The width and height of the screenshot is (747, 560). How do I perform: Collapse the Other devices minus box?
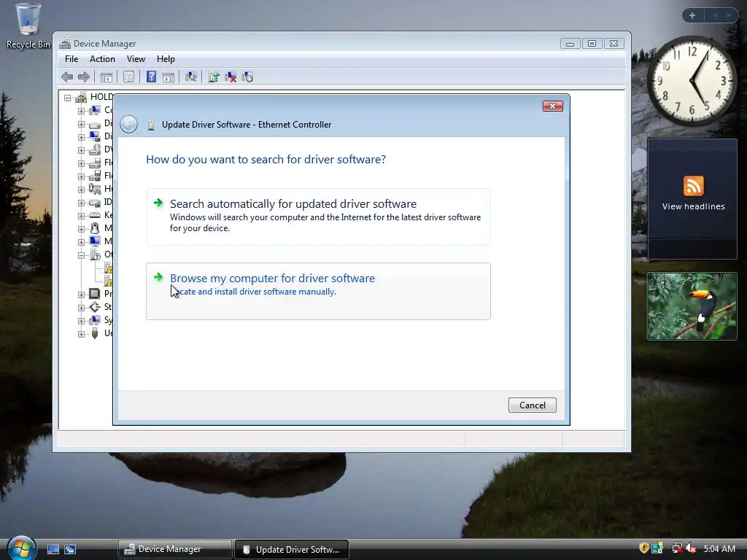click(81, 255)
